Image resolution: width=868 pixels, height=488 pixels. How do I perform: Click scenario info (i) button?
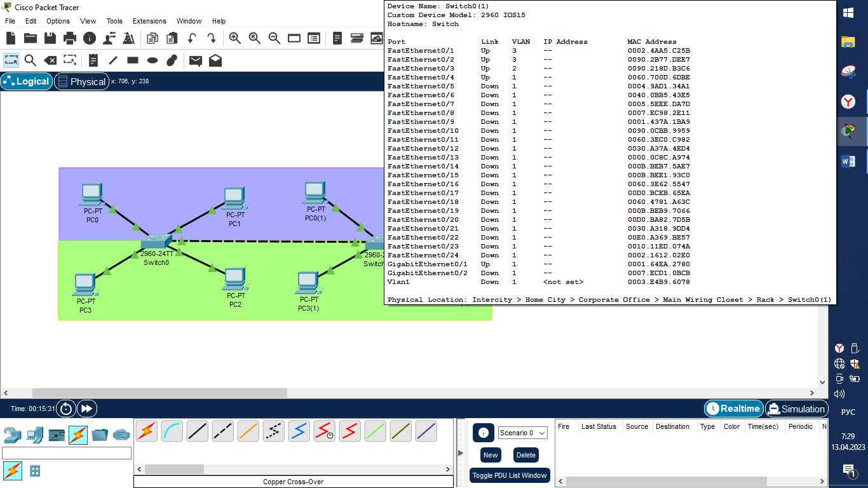click(483, 433)
